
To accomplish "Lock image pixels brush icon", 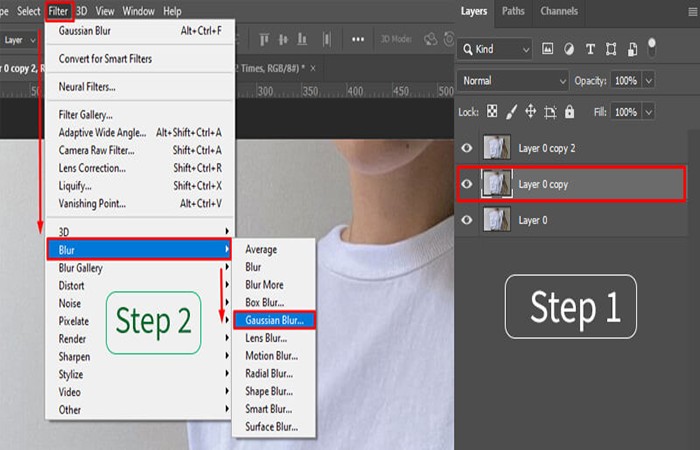I will tap(512, 112).
